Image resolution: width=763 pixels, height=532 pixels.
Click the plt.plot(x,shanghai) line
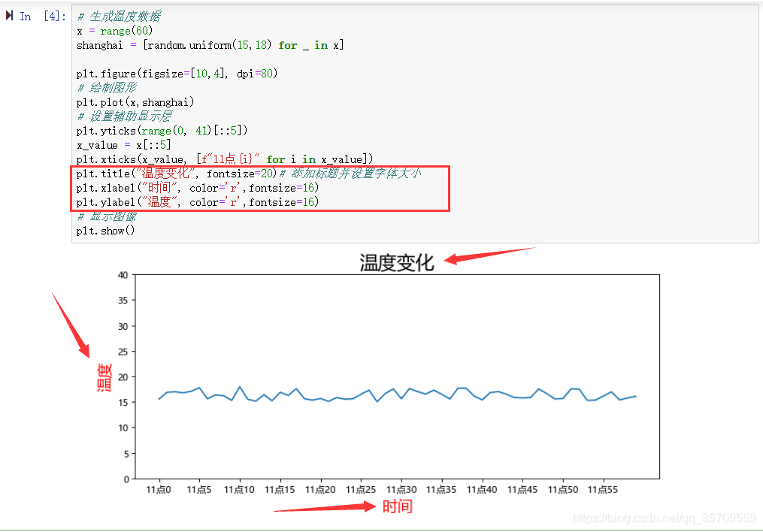pos(135,102)
